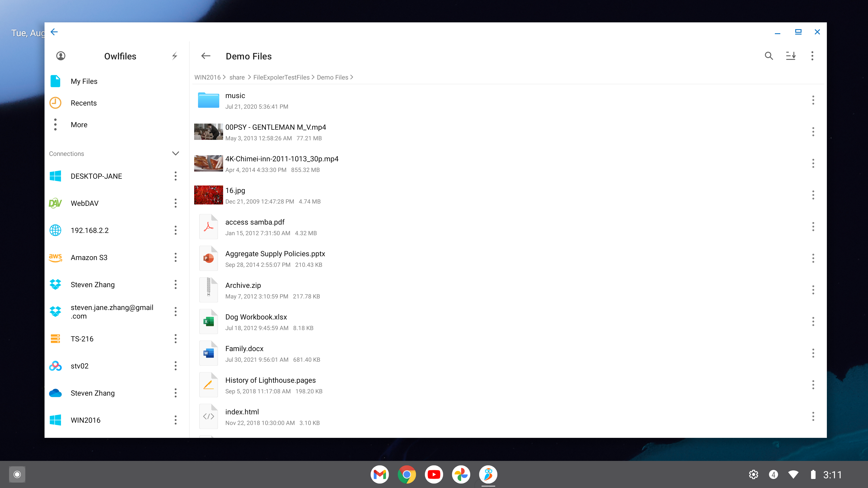Go to WIN2016 in the breadcrumb
868x488 pixels.
tap(207, 77)
